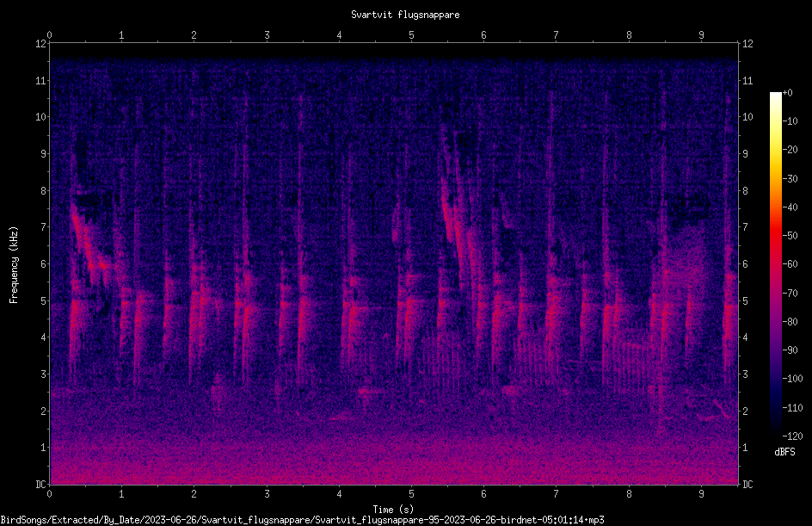Select 10 on the left frequency axis
The width and height of the screenshot is (812, 526).
pos(40,117)
